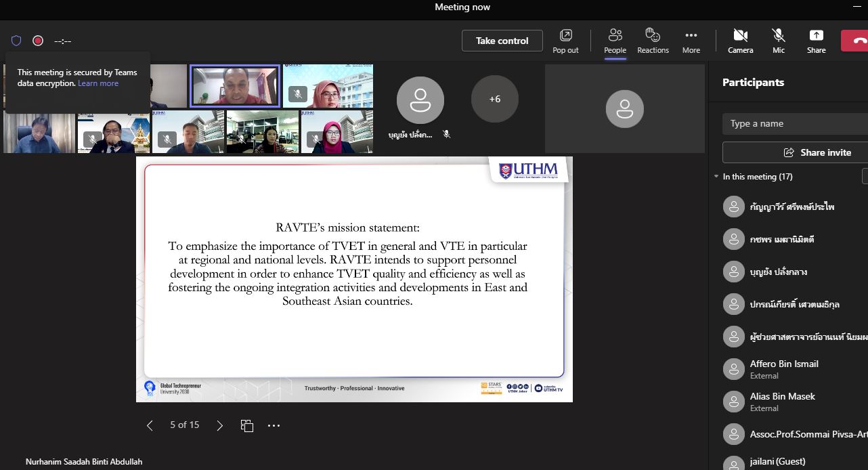Leave the meeting with red hang-up button

[x=855, y=41]
